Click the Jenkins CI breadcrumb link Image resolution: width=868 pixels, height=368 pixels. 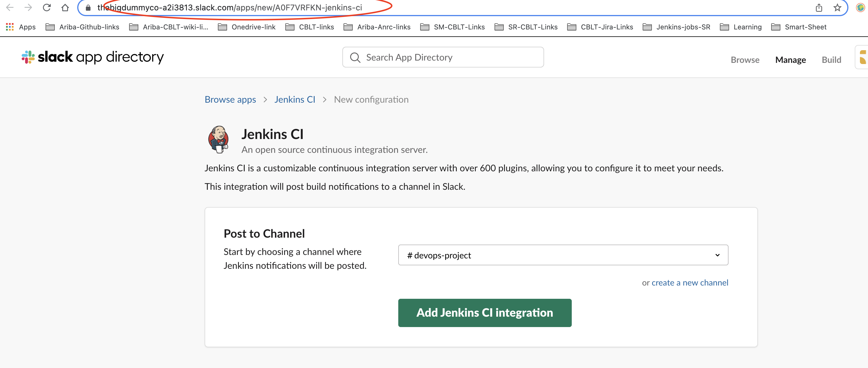[x=295, y=99]
